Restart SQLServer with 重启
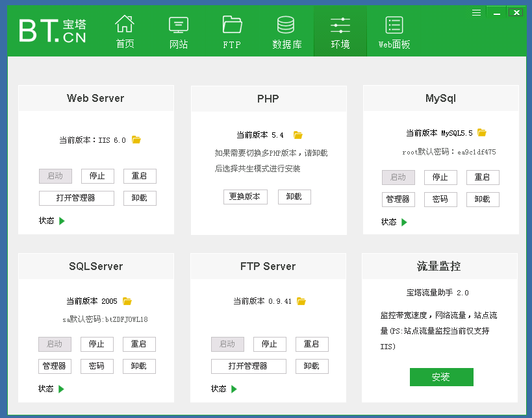Image resolution: width=532 pixels, height=418 pixels. 139,344
